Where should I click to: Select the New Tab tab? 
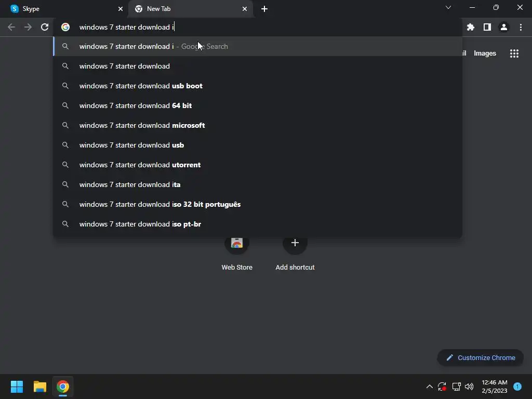coord(191,9)
